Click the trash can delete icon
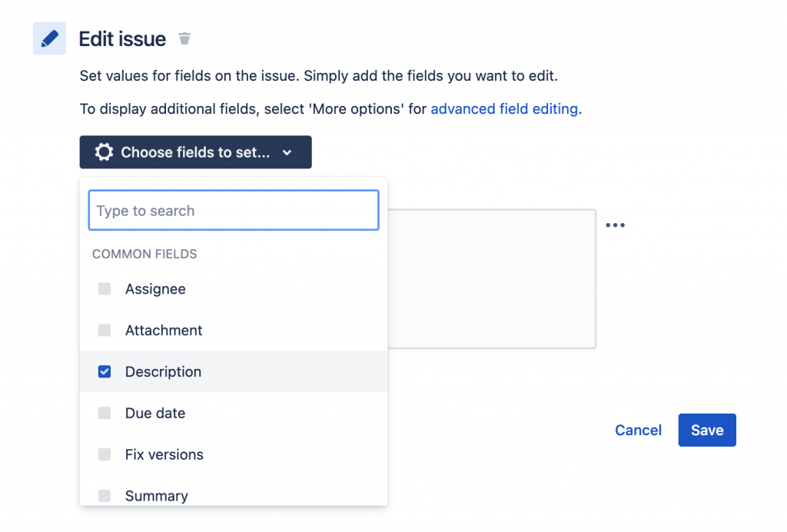The image size is (787, 532). pyautogui.click(x=184, y=38)
